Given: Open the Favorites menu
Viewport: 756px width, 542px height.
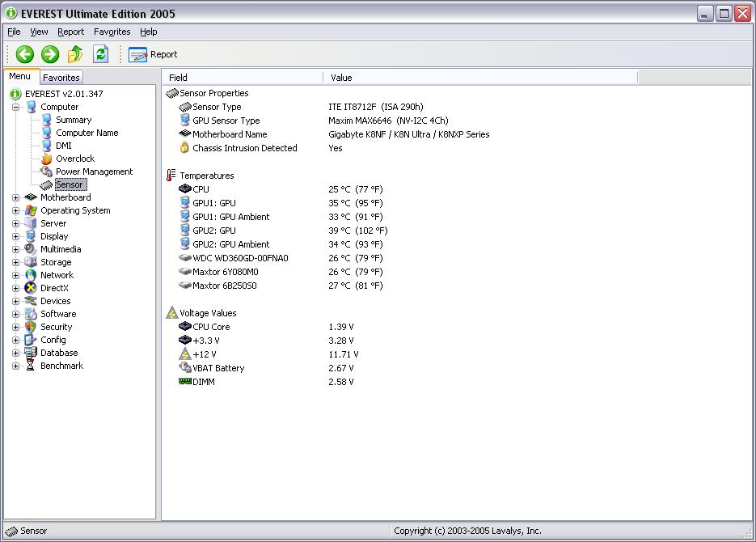Looking at the screenshot, I should click(x=112, y=32).
